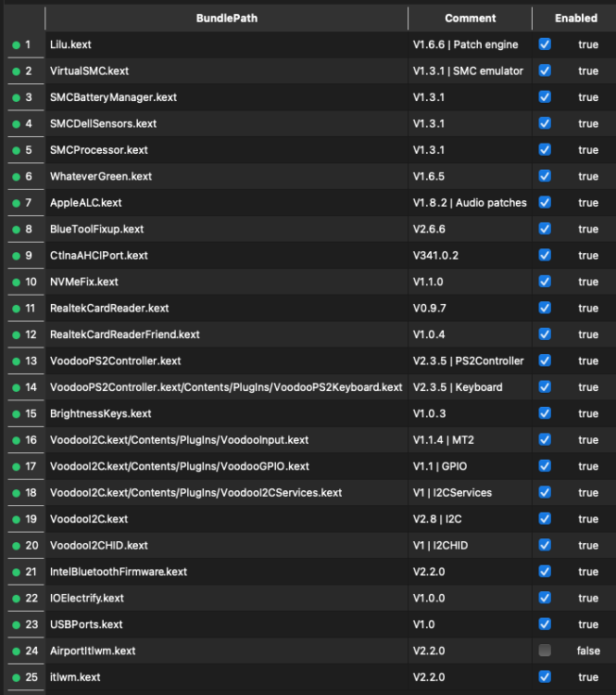Viewport: 616px width, 695px height.
Task: Click comment 'V2.3.5 | Keyboard'
Action: tap(458, 387)
